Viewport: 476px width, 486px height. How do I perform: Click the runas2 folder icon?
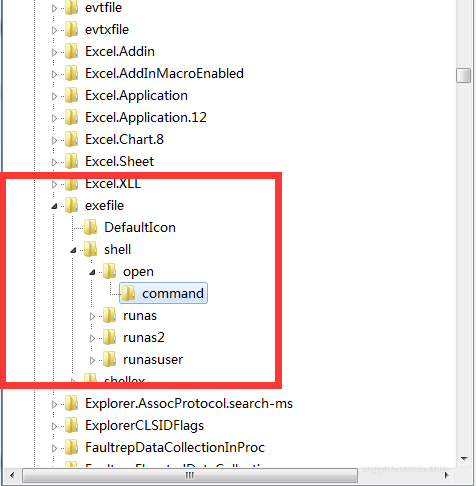tap(109, 337)
